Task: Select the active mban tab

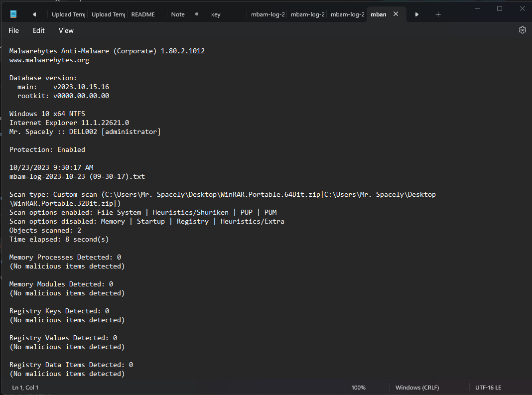Action: (x=378, y=14)
